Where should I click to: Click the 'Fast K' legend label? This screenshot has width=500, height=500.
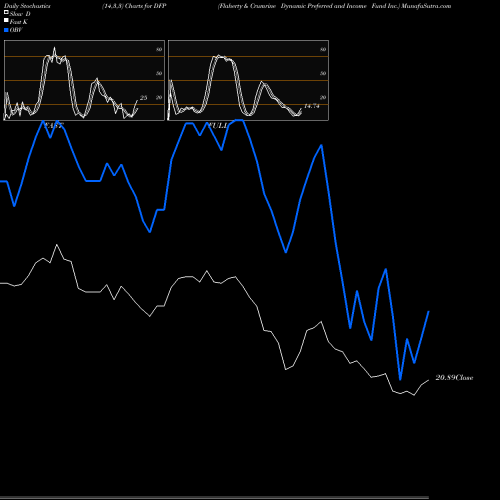pyautogui.click(x=19, y=22)
